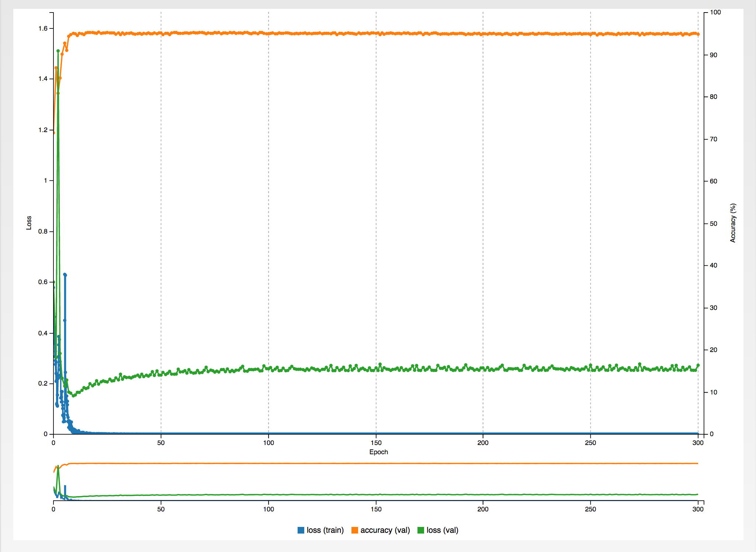
Task: Click the Accuracy (%) right axis title
Action: (x=733, y=223)
